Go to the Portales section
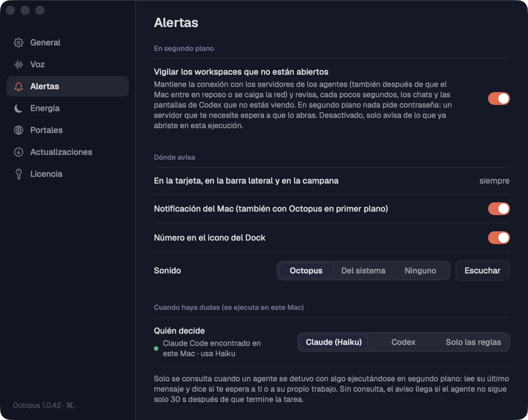This screenshot has width=528, height=420. pyautogui.click(x=68, y=130)
